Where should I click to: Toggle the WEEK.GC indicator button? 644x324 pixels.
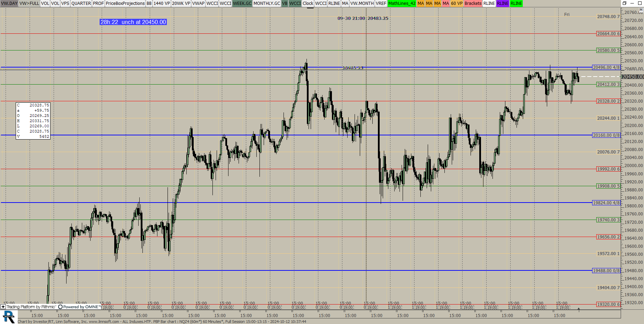click(242, 3)
